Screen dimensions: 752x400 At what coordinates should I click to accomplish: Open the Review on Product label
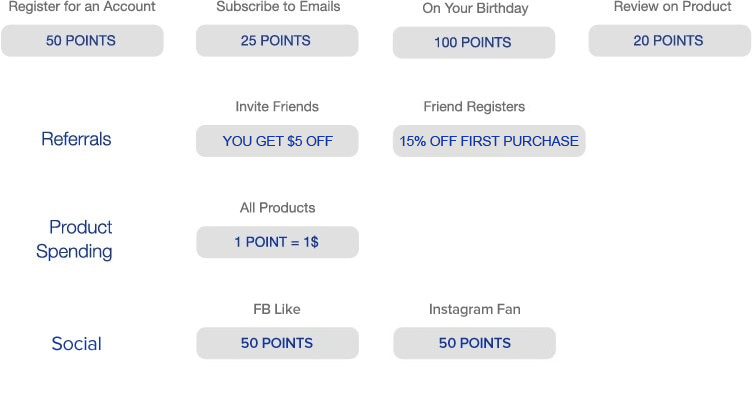(x=672, y=7)
